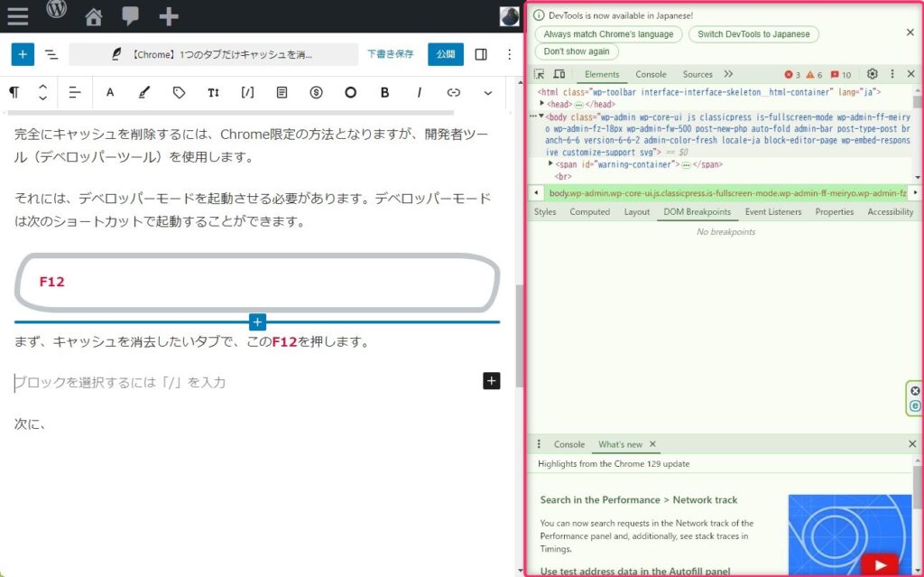Expand the head element in DOM tree
Viewport: 924px width, 577px height.
click(542, 104)
